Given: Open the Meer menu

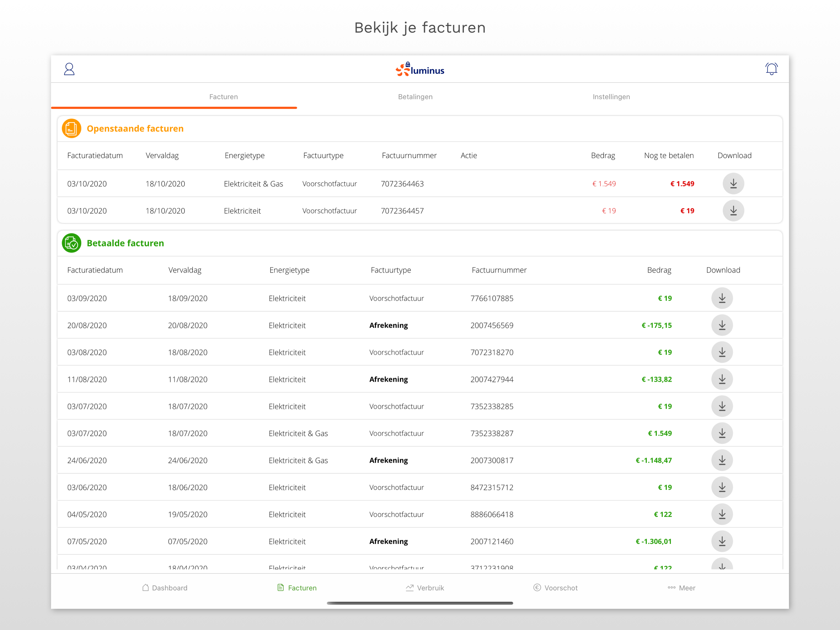Looking at the screenshot, I should pyautogui.click(x=681, y=588).
